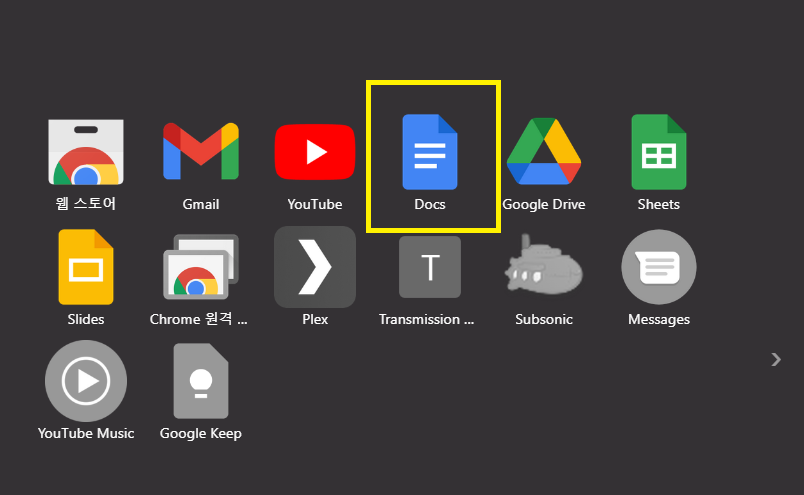This screenshot has height=495, width=804.
Task: Launch the Gmail app
Action: click(x=200, y=151)
